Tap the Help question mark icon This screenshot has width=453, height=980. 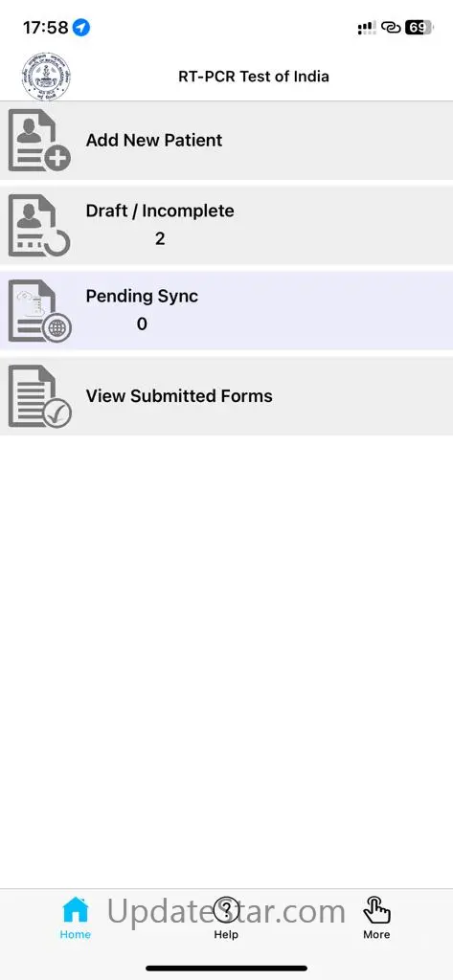(226, 910)
